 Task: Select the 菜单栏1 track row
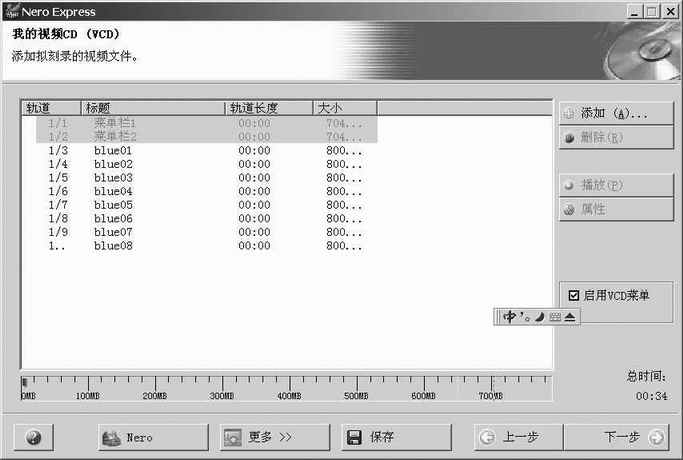pos(206,123)
